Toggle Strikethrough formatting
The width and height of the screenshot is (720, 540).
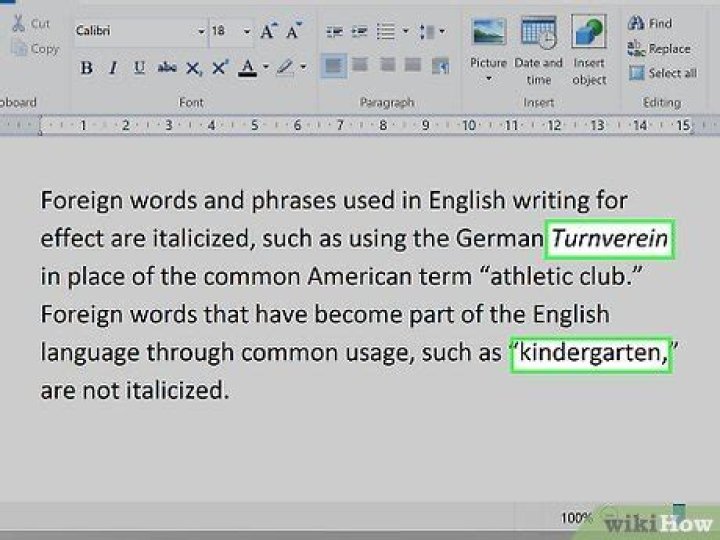click(167, 68)
